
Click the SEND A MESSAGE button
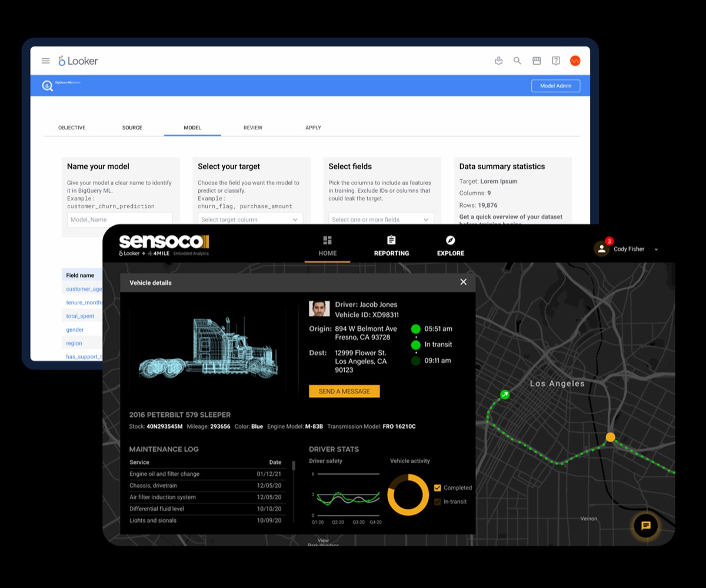(x=344, y=391)
